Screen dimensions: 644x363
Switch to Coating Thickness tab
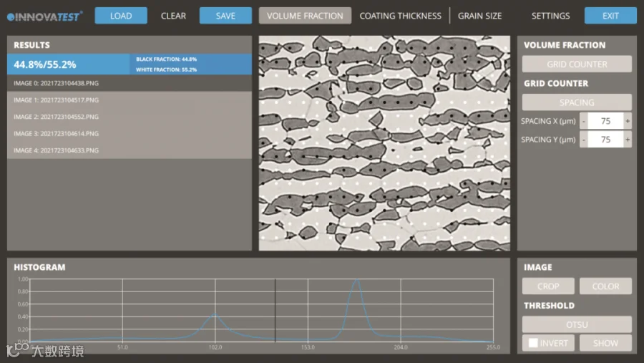tap(401, 16)
